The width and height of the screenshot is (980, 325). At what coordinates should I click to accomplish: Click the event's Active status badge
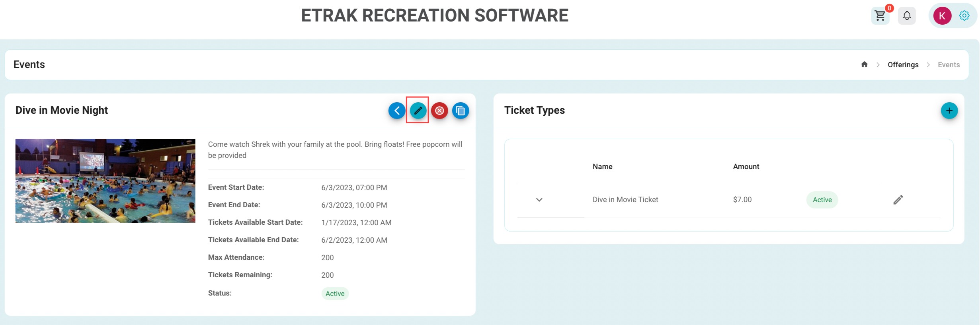click(x=335, y=294)
